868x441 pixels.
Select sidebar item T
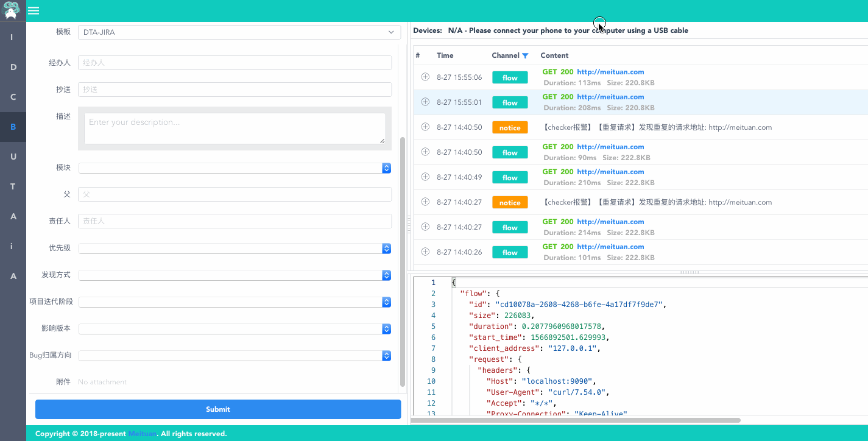[13, 186]
